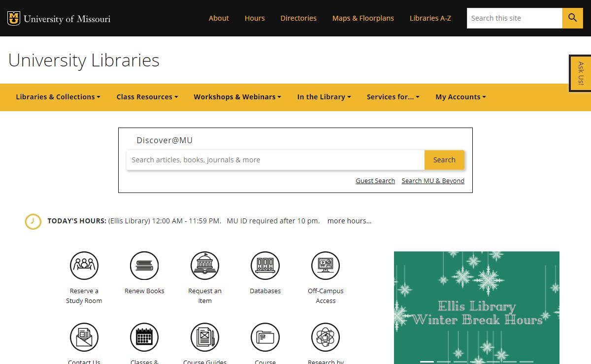Screen dimensions: 591x364
Task: Click the Renew Books label text
Action: [144, 291]
